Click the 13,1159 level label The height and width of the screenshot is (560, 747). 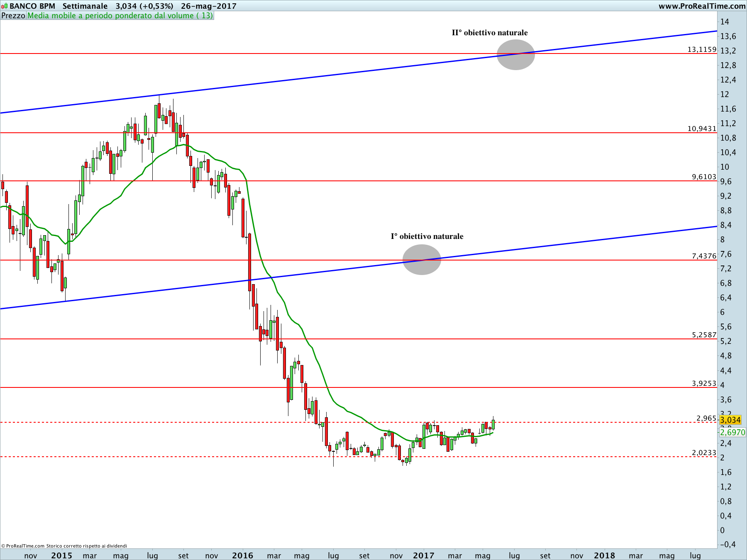pos(702,49)
